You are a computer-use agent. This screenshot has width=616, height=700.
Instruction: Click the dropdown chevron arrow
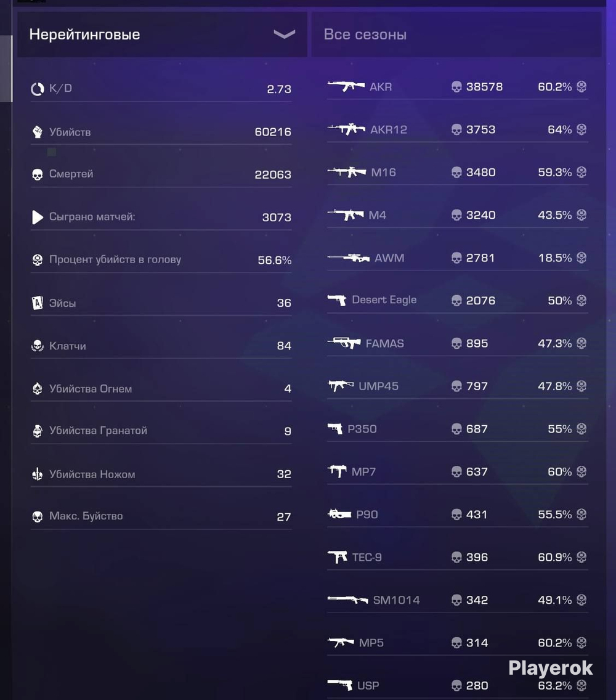pyautogui.click(x=285, y=35)
